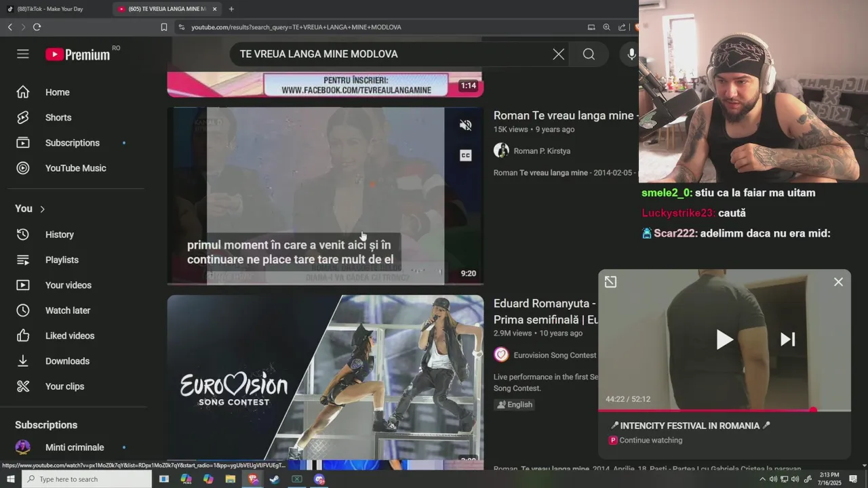This screenshot has height=488, width=868.
Task: Seek on the miniplayer progress bar
Action: point(724,410)
